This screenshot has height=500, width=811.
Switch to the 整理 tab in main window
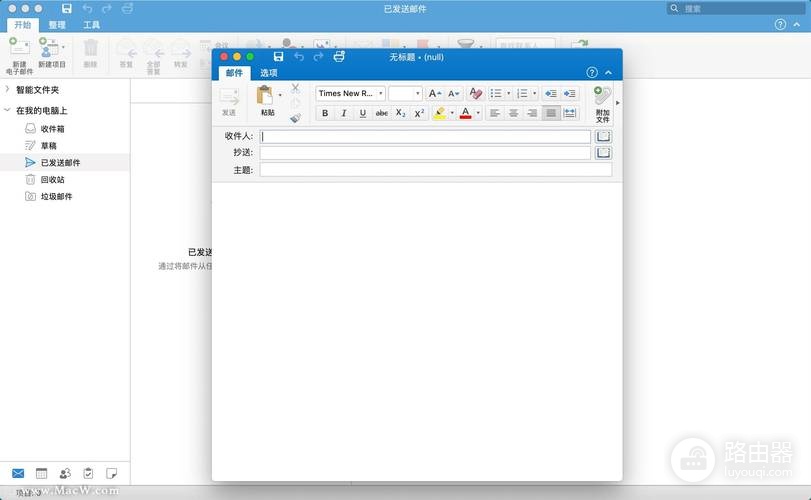[57, 24]
